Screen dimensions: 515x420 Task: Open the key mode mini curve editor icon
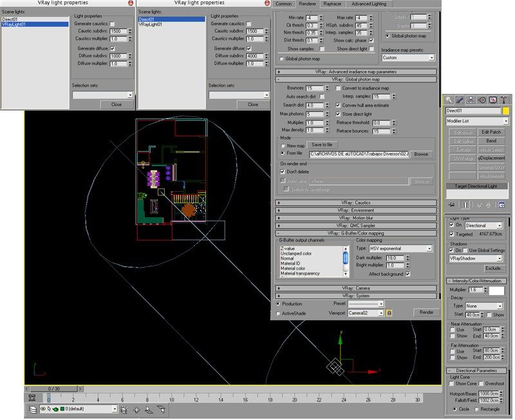[x=32, y=397]
